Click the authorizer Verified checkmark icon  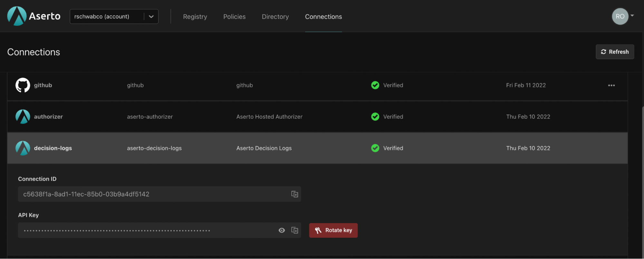375,117
